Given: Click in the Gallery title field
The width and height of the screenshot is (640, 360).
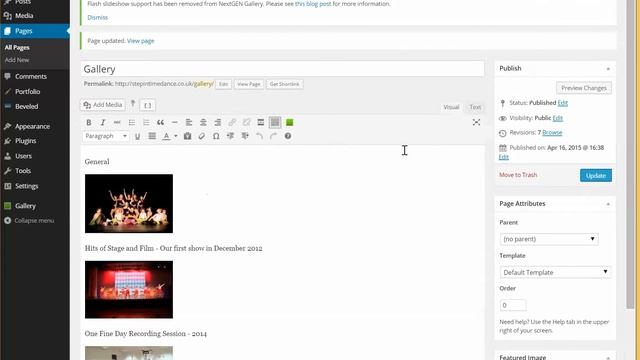Looking at the screenshot, I should tap(282, 69).
